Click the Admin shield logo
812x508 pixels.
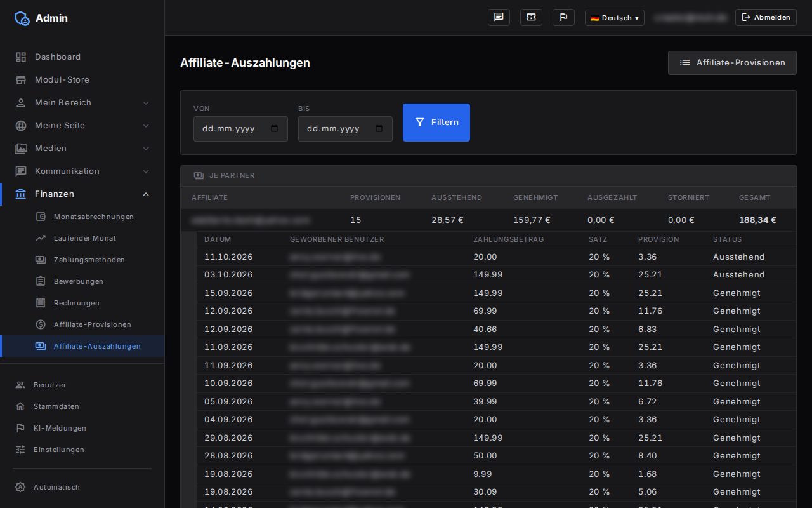(22, 18)
